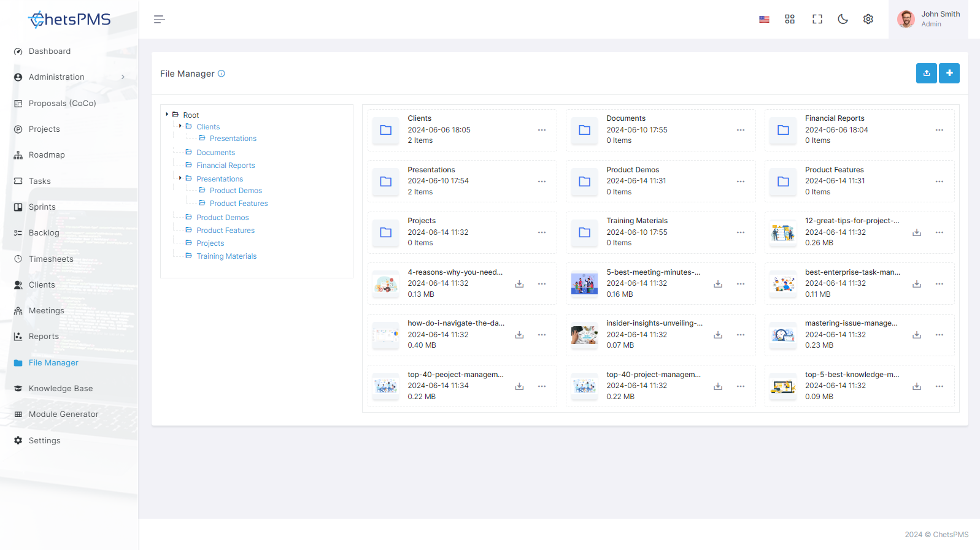Open the Product Features folder name link

pyautogui.click(x=835, y=170)
